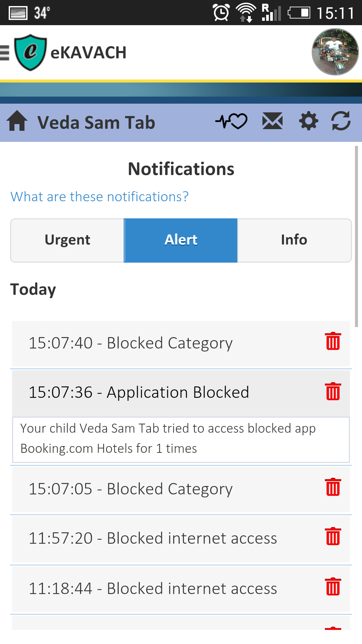The width and height of the screenshot is (362, 644).
Task: Show the Info notifications tab
Action: pos(294,240)
